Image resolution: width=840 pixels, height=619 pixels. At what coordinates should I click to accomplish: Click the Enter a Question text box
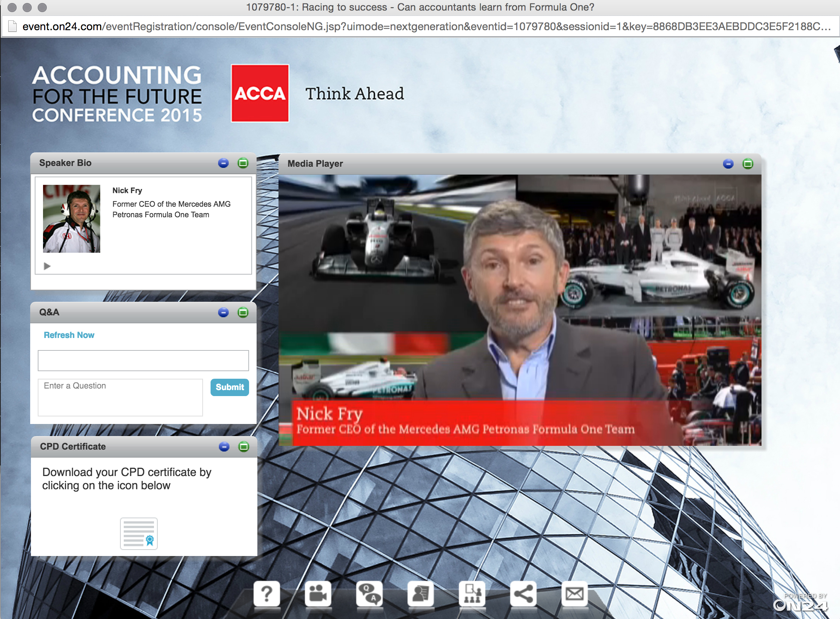click(x=120, y=398)
